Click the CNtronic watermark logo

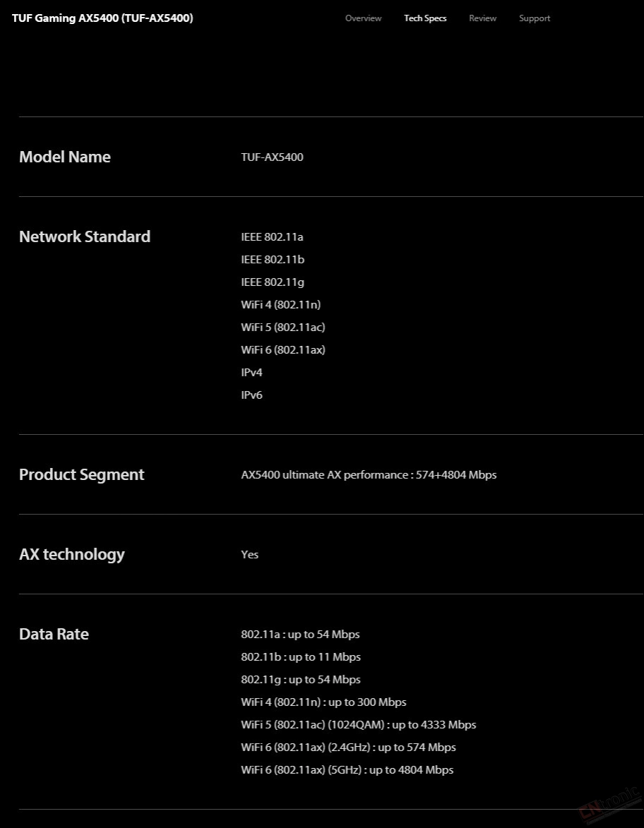[x=610, y=804]
